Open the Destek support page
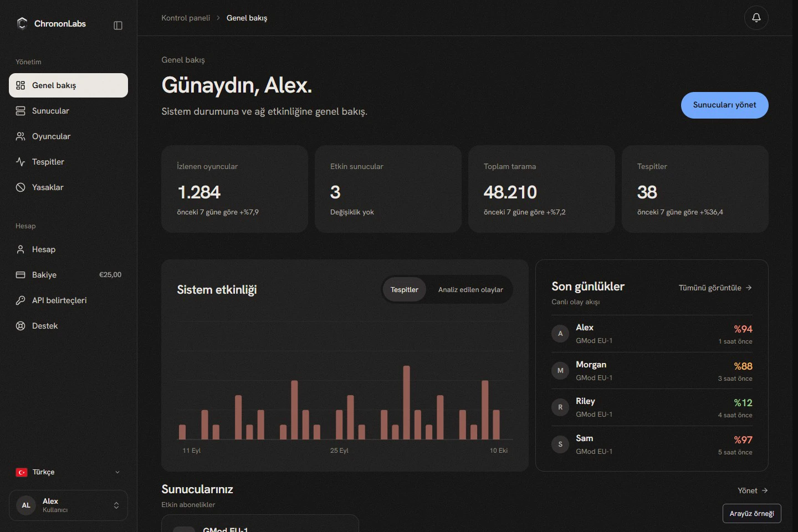Viewport: 798px width, 532px height. [x=68, y=326]
